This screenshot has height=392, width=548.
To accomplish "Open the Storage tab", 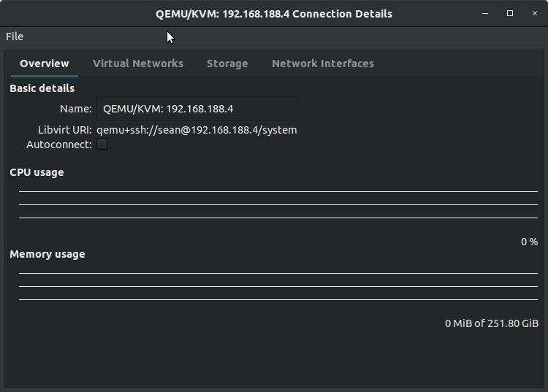I will [227, 64].
